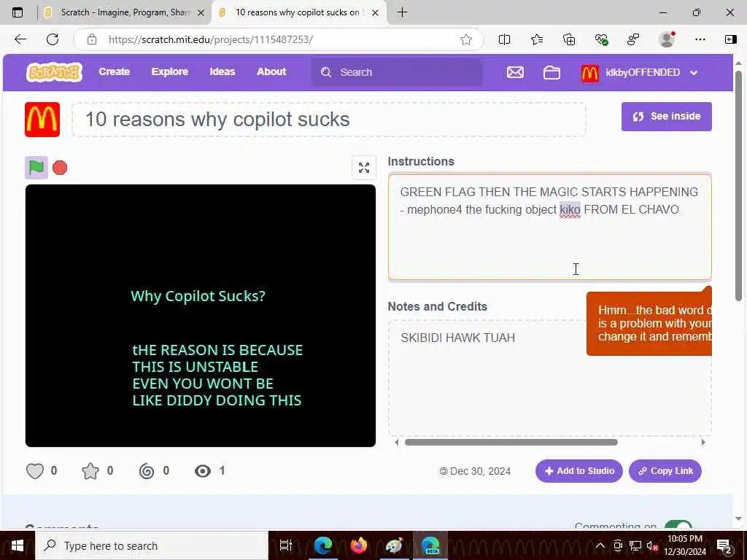Click inside the Instructions text box
The height and width of the screenshot is (560, 747).
coord(550,227)
